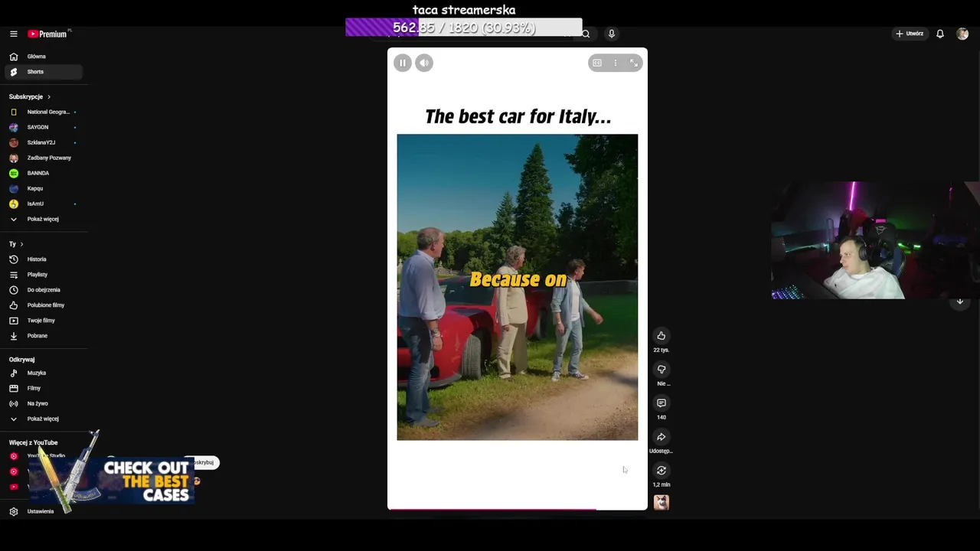
Task: Open the remix button on the short
Action: coord(661,471)
